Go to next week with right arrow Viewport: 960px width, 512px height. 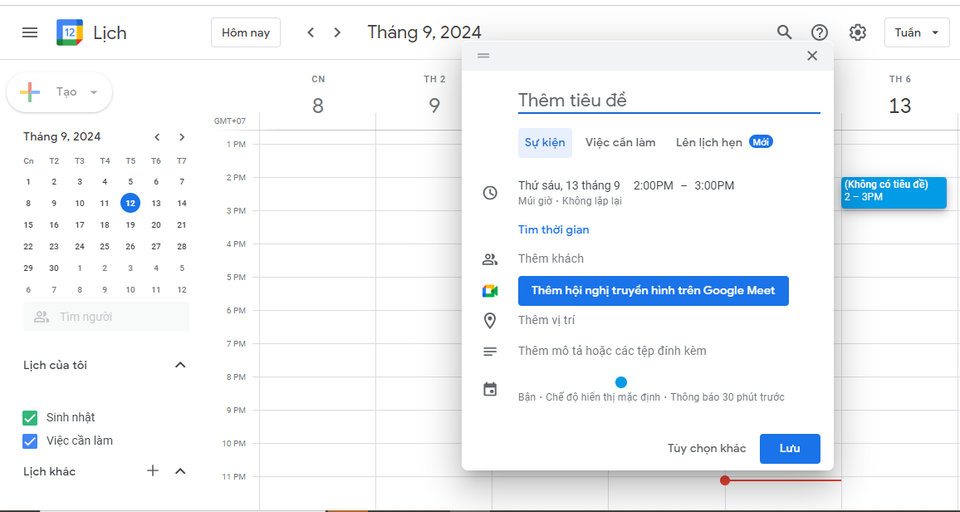coord(337,32)
